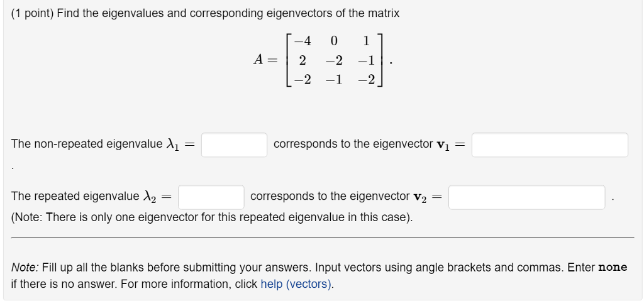Click the italic "Note:" label
The height and width of the screenshot is (301, 644).
25,268
